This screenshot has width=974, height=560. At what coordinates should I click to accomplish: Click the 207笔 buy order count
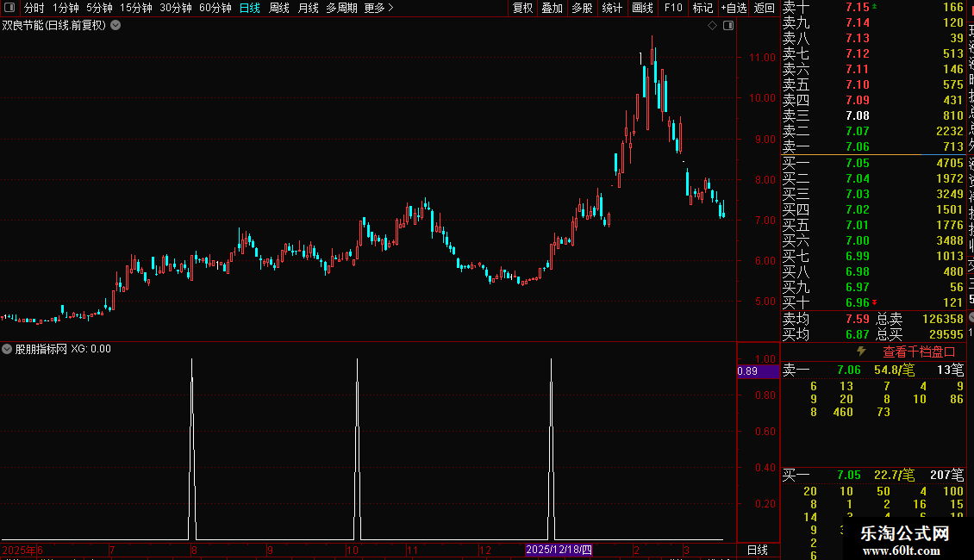(946, 476)
